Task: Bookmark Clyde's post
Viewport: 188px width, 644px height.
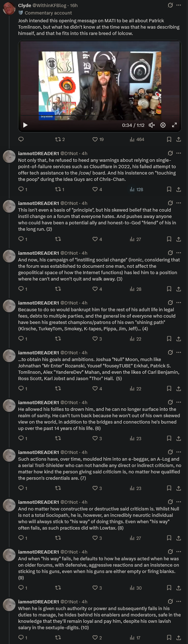Action: (169, 140)
